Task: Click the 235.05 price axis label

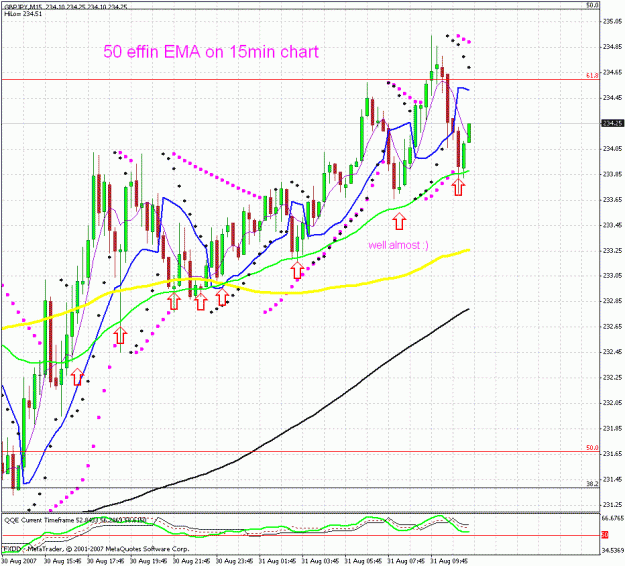Action: click(613, 22)
